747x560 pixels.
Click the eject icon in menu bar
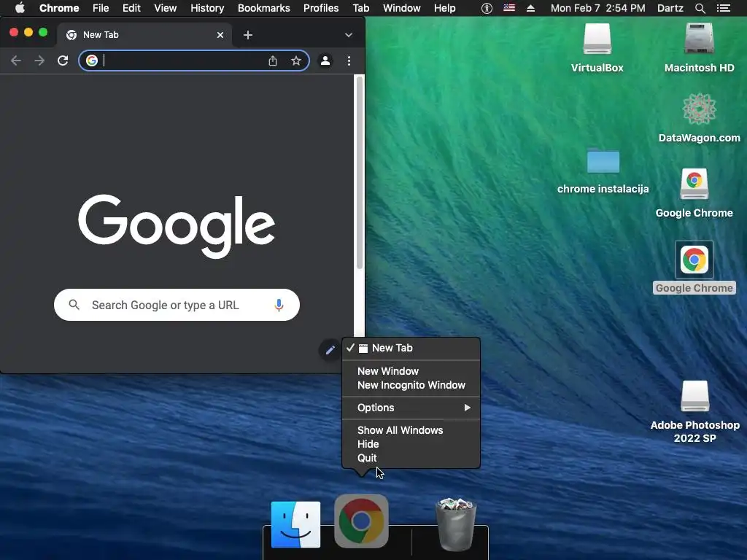point(531,8)
